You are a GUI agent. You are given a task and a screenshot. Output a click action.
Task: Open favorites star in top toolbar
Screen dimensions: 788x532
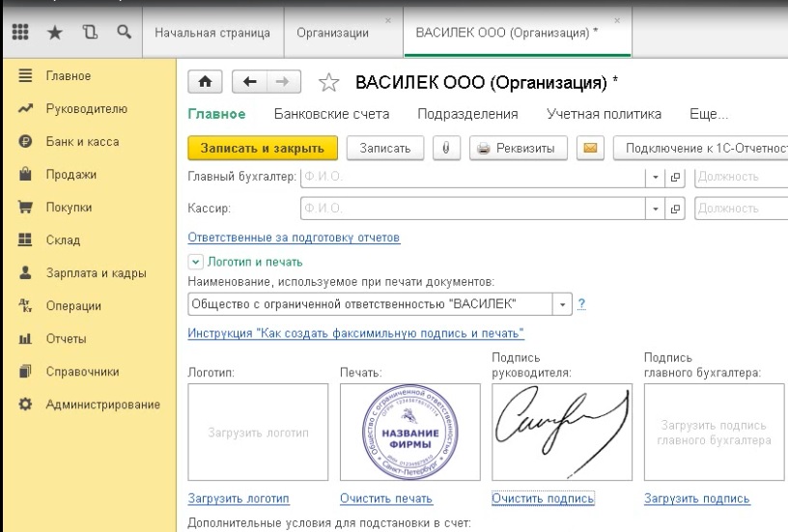tap(55, 33)
